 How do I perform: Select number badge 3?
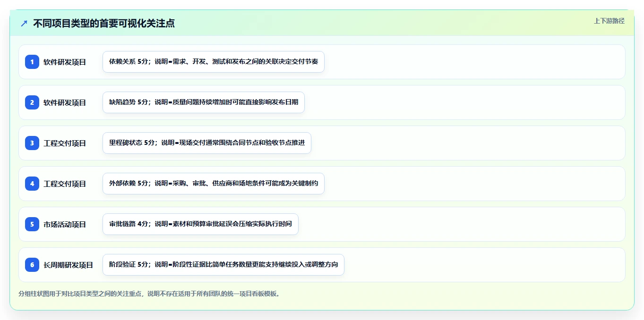pyautogui.click(x=32, y=143)
